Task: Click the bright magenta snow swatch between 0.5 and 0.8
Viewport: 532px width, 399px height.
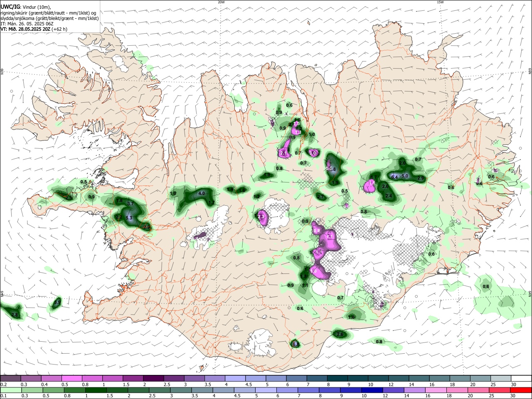Action: (71, 379)
